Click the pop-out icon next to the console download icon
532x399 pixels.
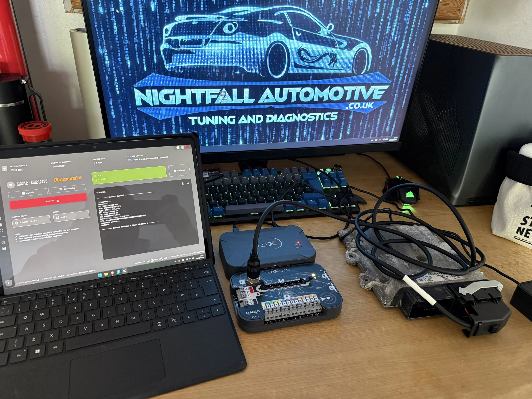187,183
